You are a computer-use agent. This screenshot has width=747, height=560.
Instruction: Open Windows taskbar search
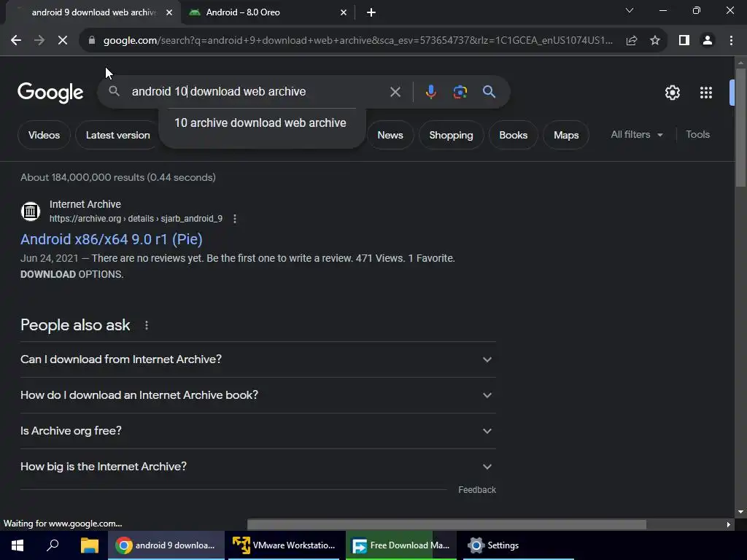pyautogui.click(x=53, y=545)
